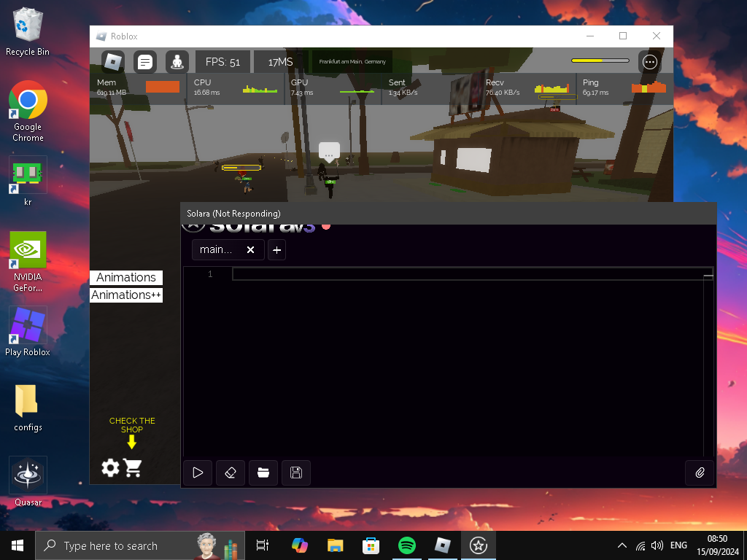Image resolution: width=747 pixels, height=560 pixels.
Task: Open the volume tray icon
Action: [x=657, y=545]
